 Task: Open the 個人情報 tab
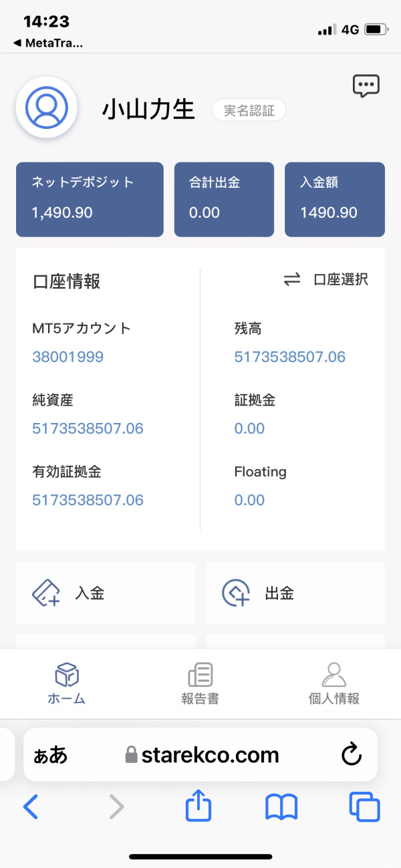pyautogui.click(x=333, y=684)
